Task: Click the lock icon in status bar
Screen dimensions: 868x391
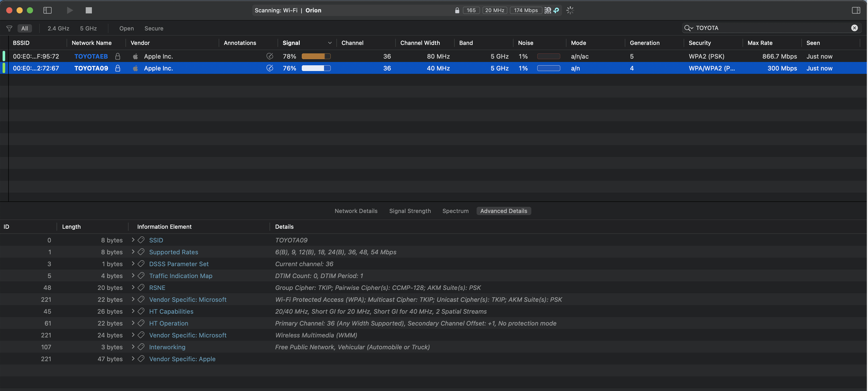Action: point(457,10)
